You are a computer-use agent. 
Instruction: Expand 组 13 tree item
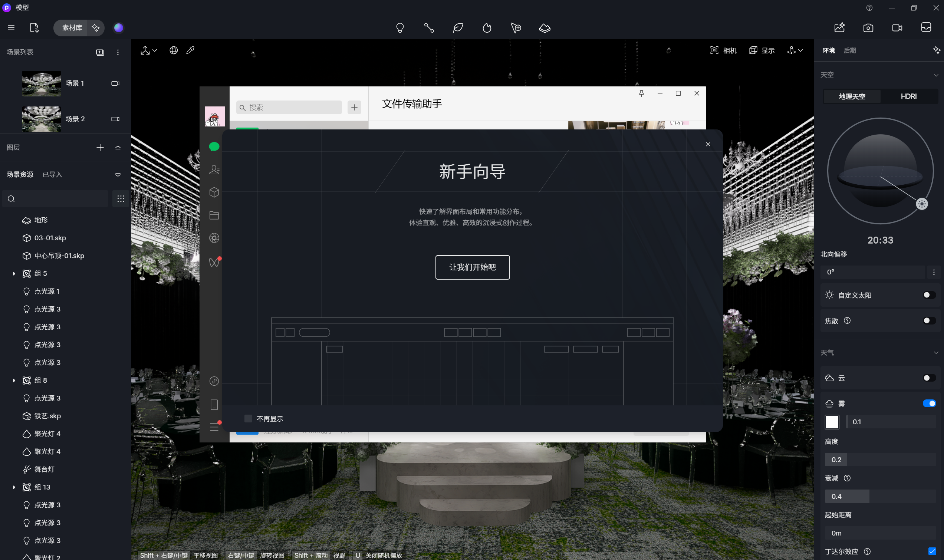click(x=14, y=487)
